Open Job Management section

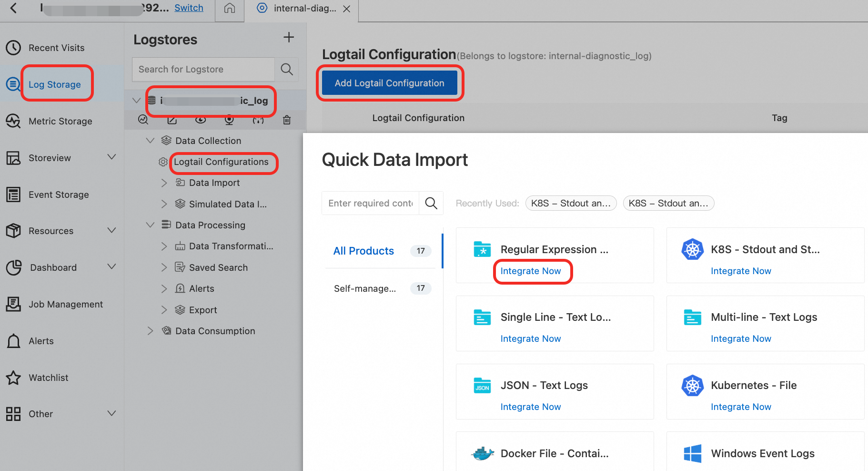[66, 304]
